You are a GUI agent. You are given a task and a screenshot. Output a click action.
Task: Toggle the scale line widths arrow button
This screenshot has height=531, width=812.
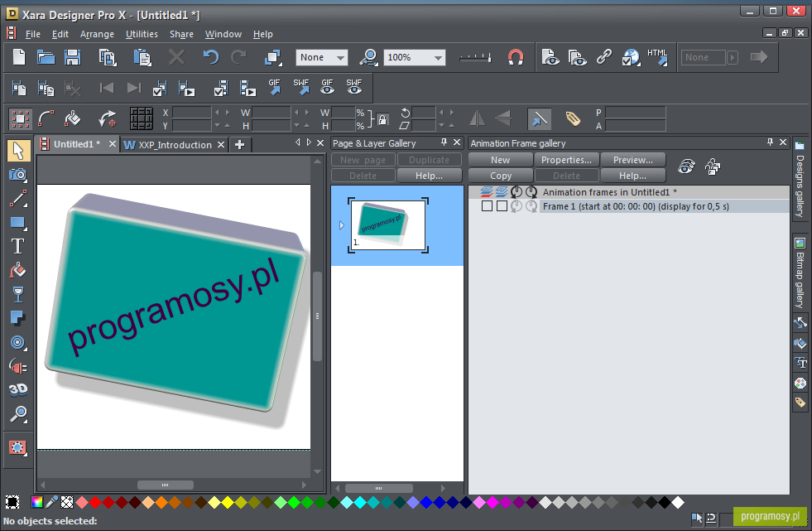539,119
